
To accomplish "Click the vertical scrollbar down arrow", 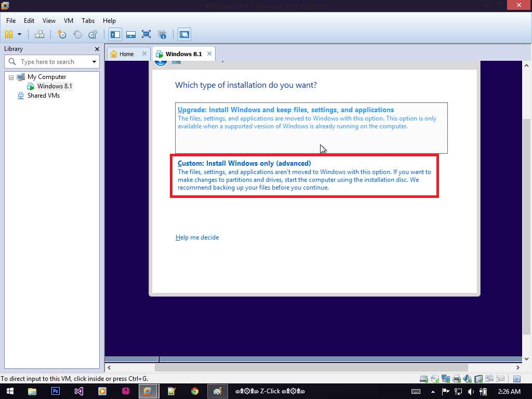I will (x=527, y=358).
